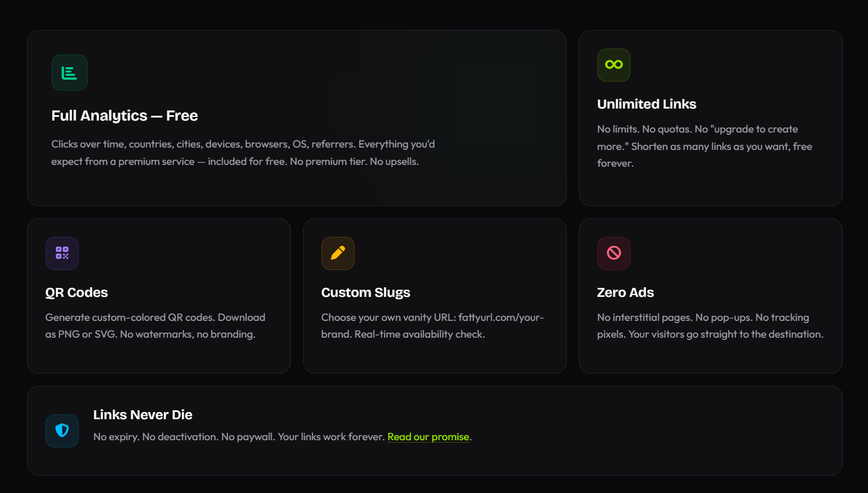The image size is (868, 493).
Task: Select the Unlimited Links card
Action: (x=710, y=118)
